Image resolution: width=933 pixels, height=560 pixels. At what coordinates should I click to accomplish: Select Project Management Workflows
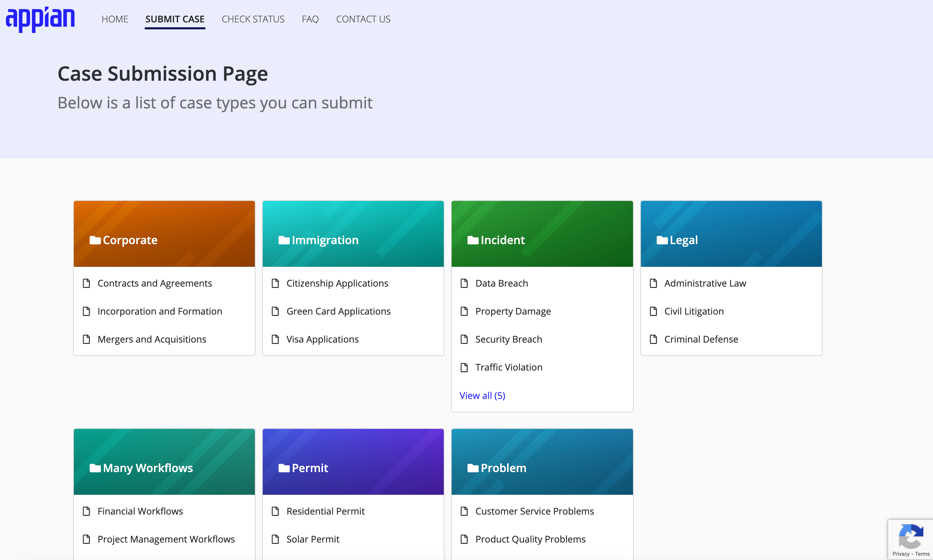pos(166,539)
